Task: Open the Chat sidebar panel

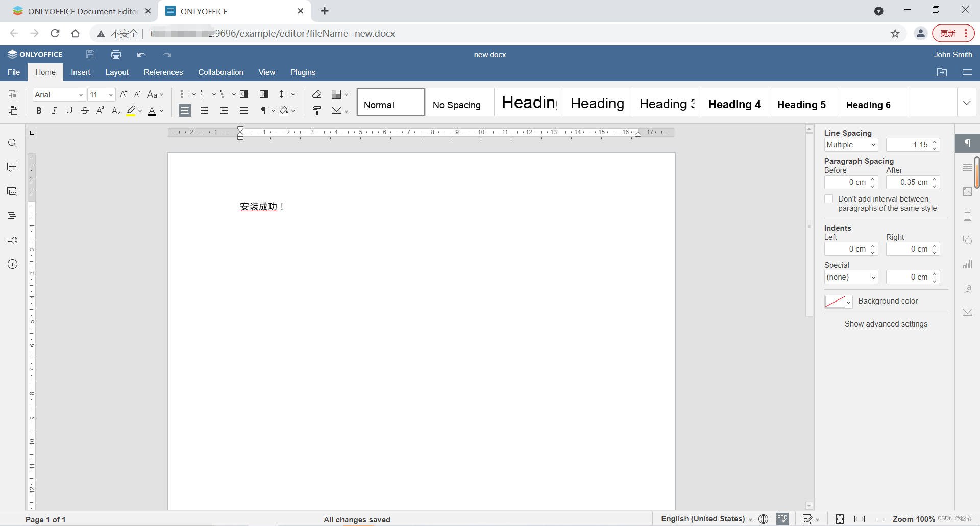Action: [12, 192]
